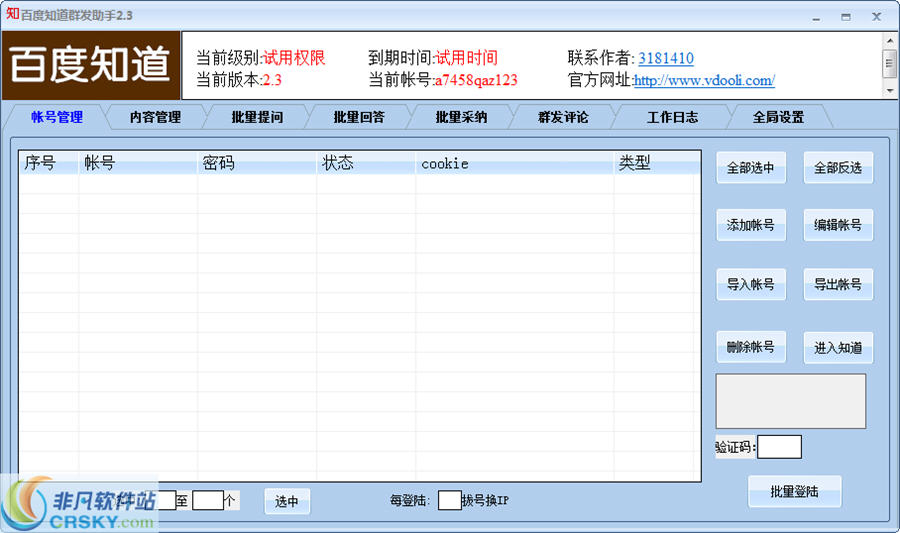Focus the 验证码 input field
The height and width of the screenshot is (533, 900).
(x=779, y=447)
